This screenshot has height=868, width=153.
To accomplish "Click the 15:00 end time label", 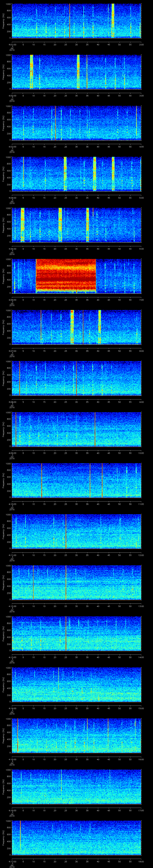I will click(x=141, y=708).
